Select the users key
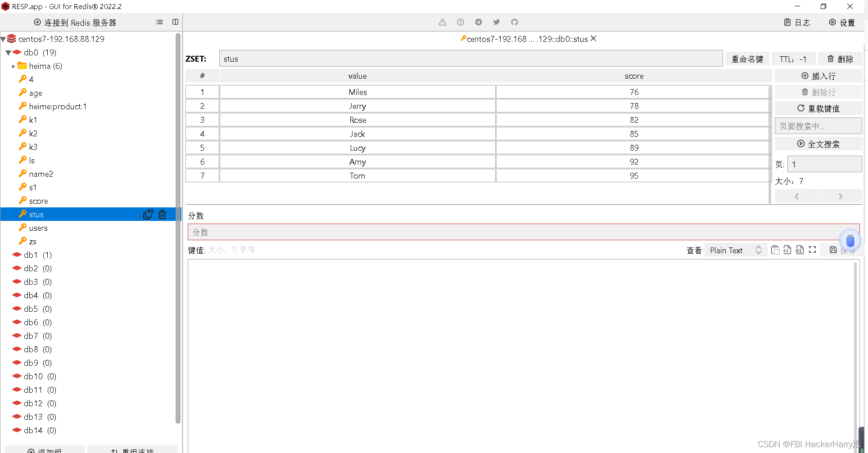The width and height of the screenshot is (868, 453). [x=38, y=228]
